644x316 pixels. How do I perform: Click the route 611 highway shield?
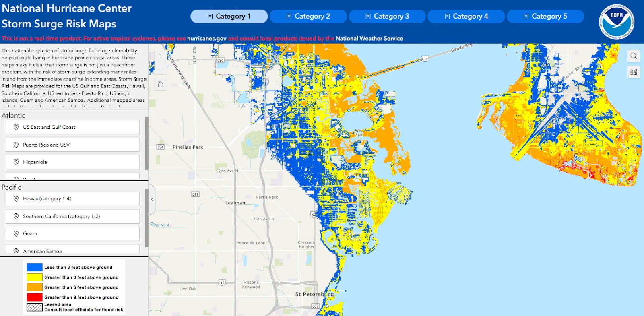(195, 194)
